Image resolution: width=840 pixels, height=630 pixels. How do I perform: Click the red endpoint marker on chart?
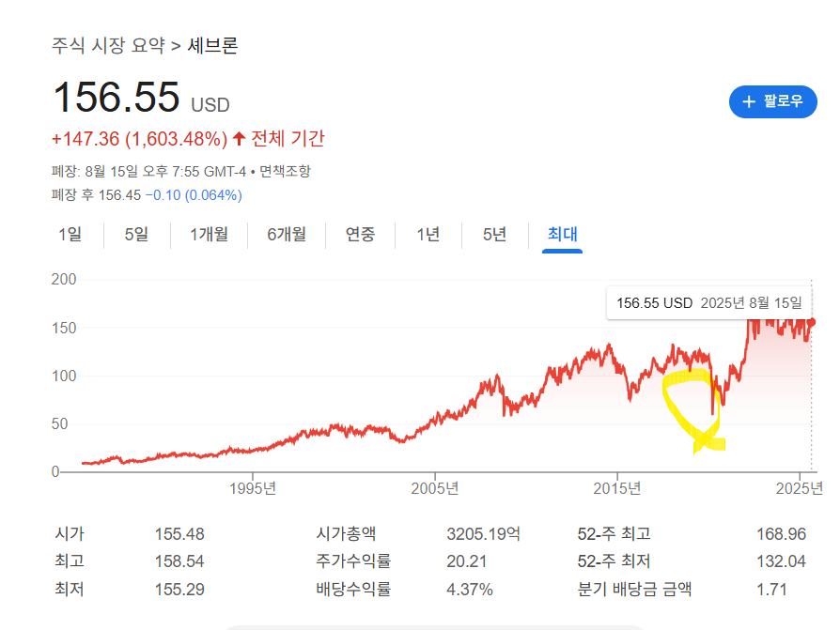coord(812,322)
